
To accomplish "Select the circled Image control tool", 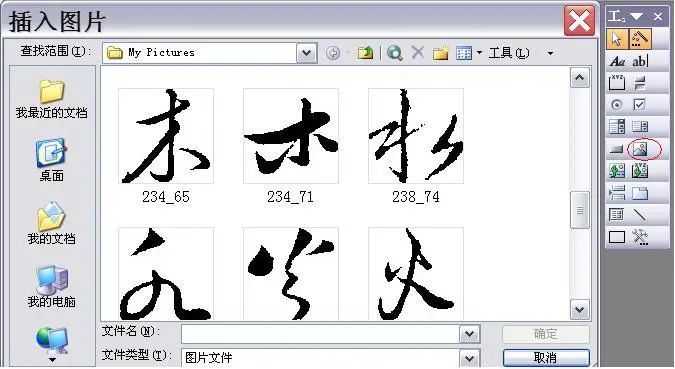I will pyautogui.click(x=640, y=149).
